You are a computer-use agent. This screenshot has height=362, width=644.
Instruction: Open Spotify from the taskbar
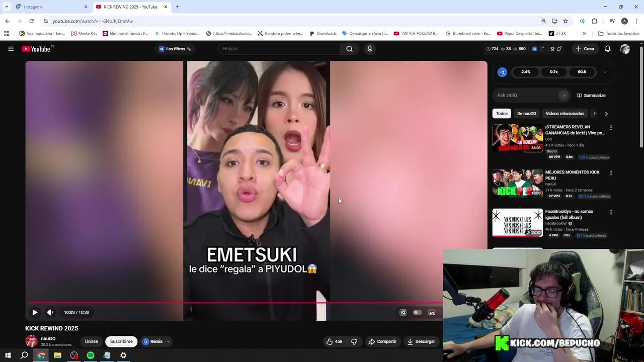click(x=91, y=355)
